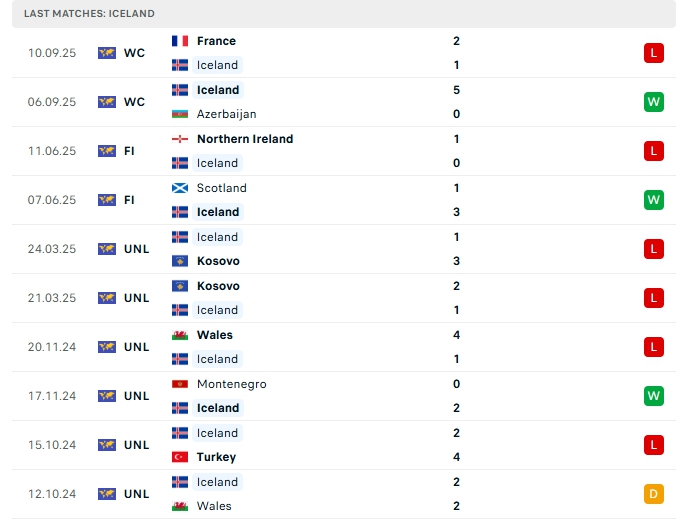687x520 pixels.
Task: Click UNL competition label on 15.10.24
Action: [137, 445]
